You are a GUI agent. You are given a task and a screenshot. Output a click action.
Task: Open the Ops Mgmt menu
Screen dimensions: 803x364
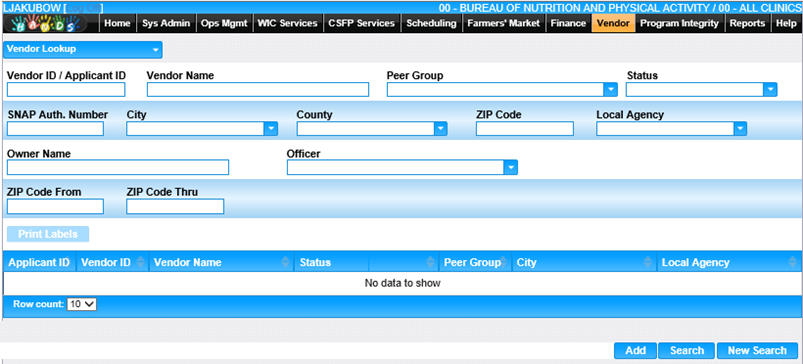coord(224,24)
